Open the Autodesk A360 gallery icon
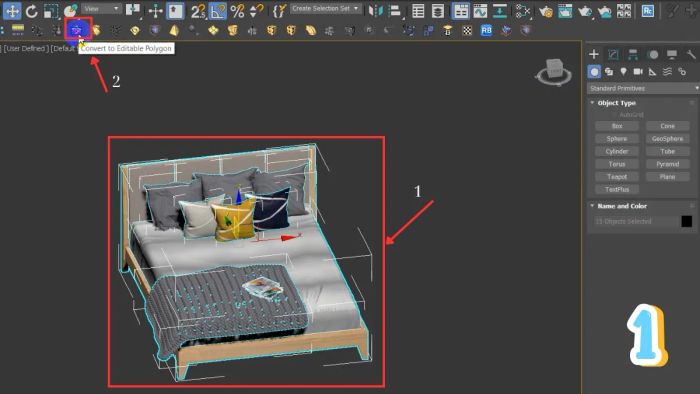The image size is (700, 394). coord(624,11)
